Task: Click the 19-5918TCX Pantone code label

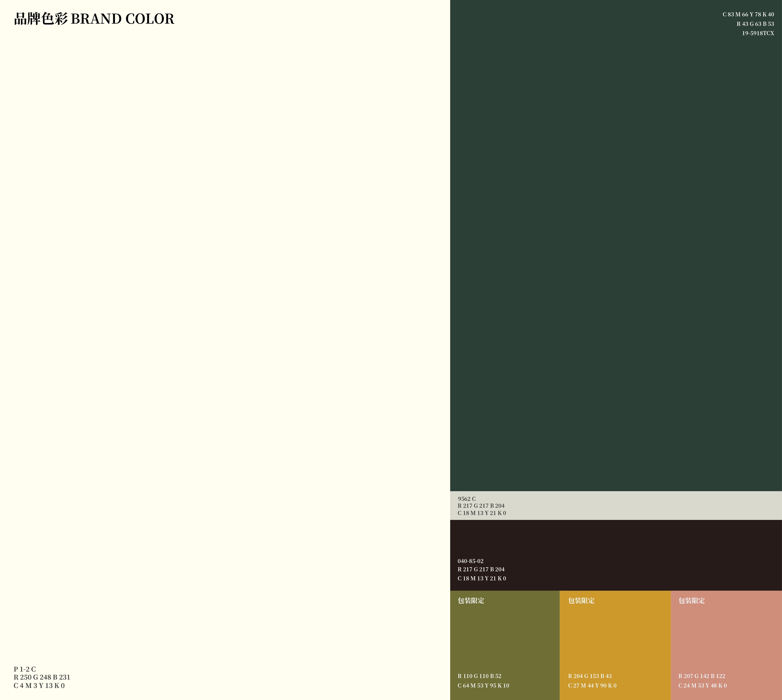Action: (x=758, y=33)
